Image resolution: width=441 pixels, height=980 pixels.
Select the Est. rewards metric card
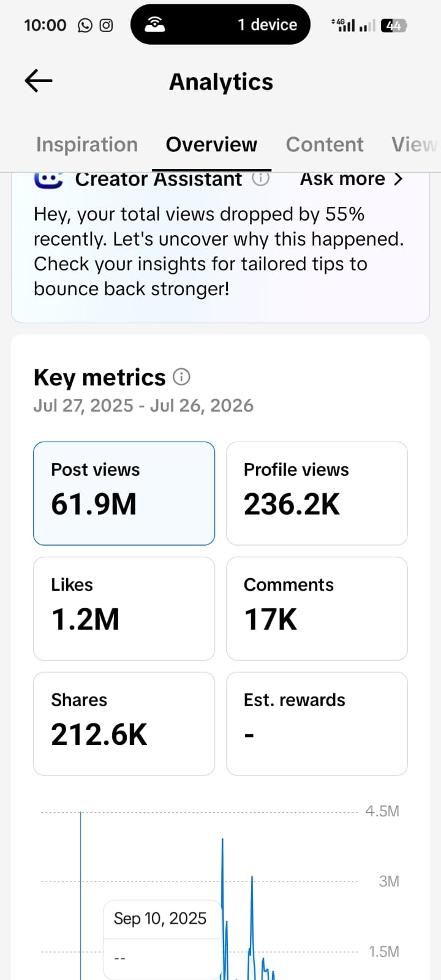[317, 723]
